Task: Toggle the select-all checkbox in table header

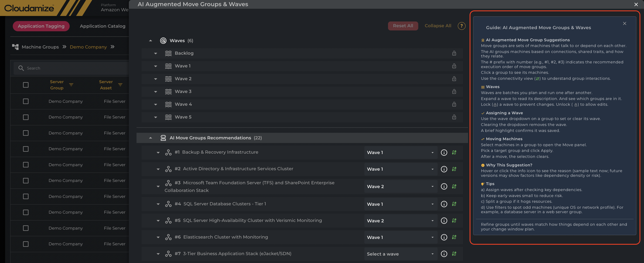Action: click(26, 85)
